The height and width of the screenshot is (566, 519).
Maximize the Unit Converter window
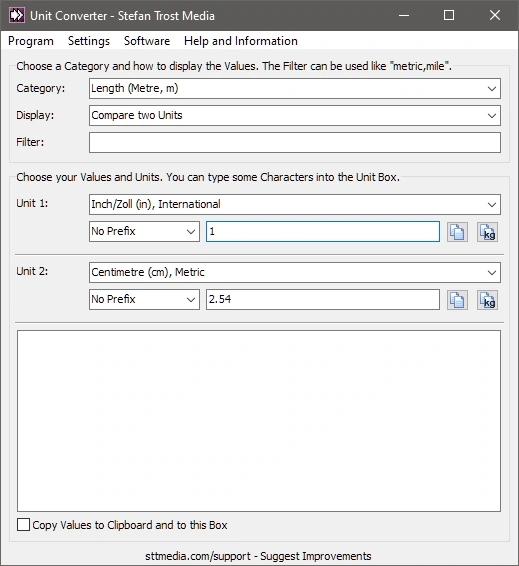(x=449, y=16)
